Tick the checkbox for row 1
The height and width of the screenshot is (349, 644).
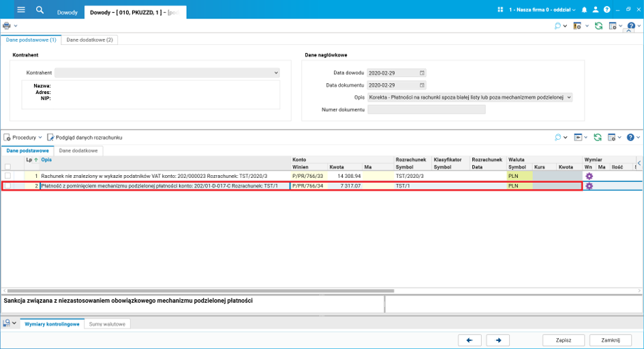click(x=7, y=176)
